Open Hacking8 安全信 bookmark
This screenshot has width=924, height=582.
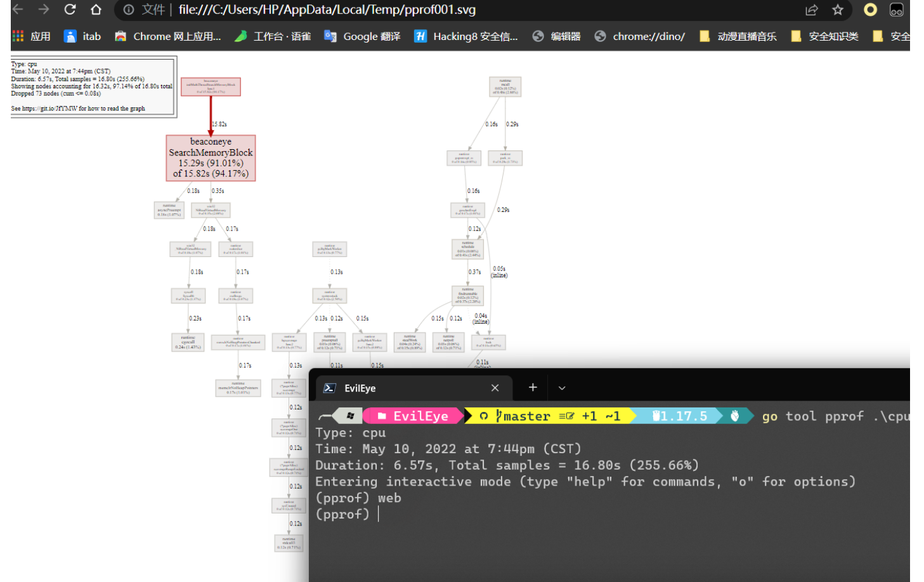(x=466, y=36)
